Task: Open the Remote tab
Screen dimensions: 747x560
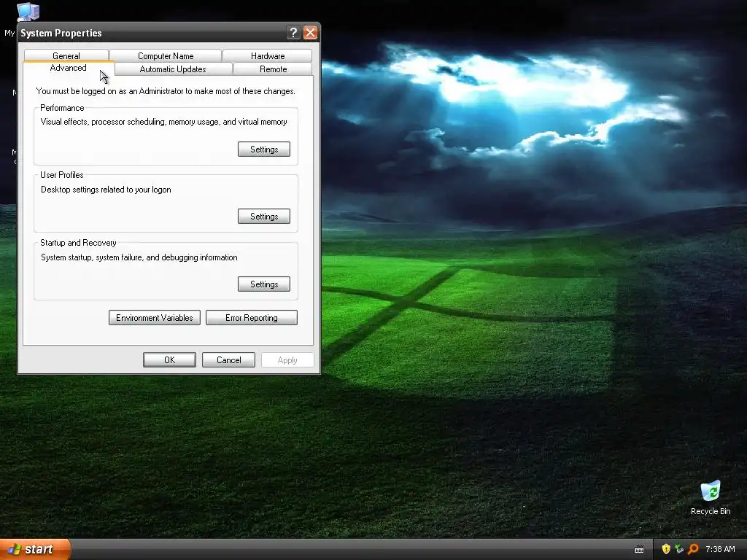Action: [273, 69]
